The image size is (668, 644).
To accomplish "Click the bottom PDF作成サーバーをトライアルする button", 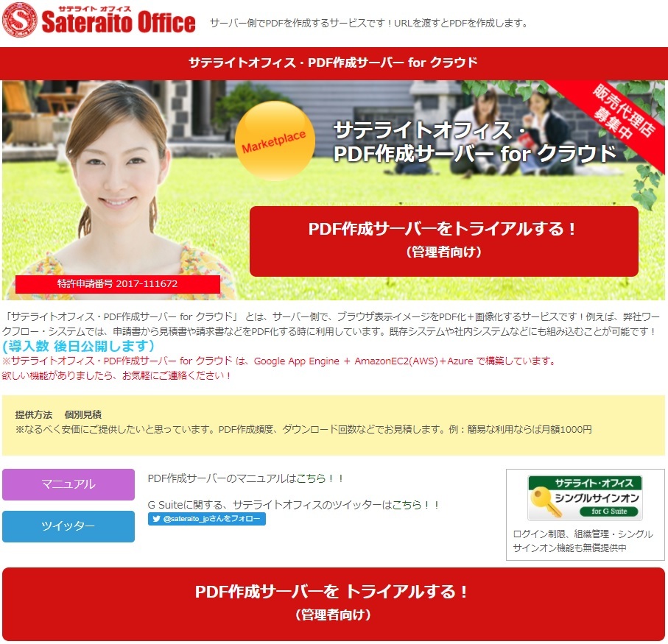I will 333,604.
